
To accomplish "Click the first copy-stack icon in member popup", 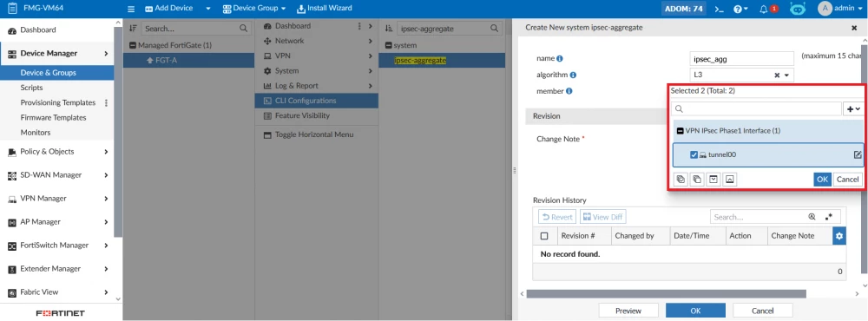I will (681, 179).
